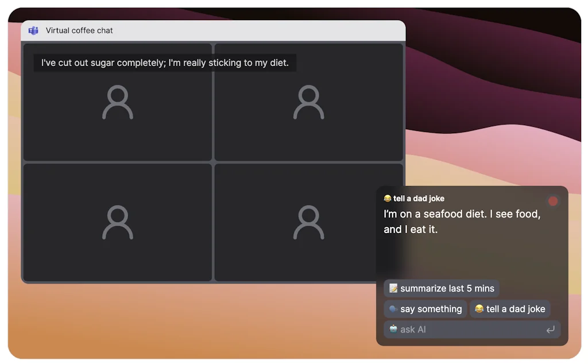Click the speech bubble emoji on say something
This screenshot has height=364, width=588.
392,309
